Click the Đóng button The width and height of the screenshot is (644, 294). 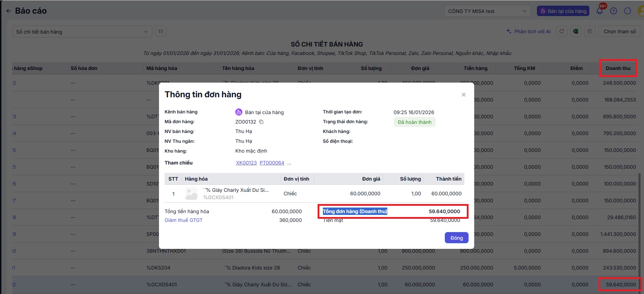click(x=456, y=238)
